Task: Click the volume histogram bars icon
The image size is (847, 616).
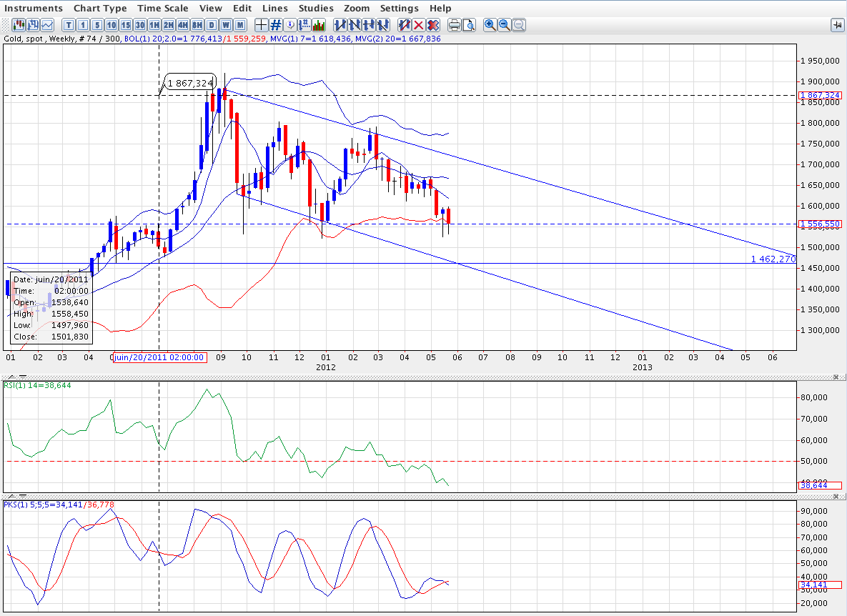Action: [319, 25]
